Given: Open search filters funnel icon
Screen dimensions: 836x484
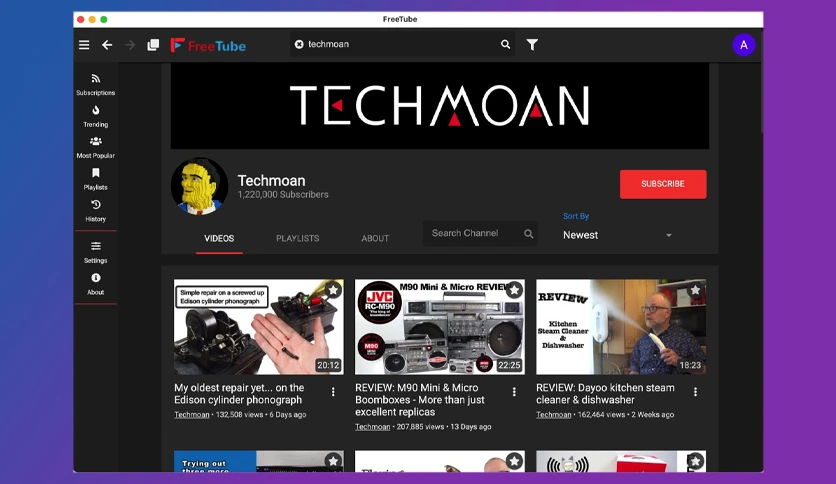Looking at the screenshot, I should pyautogui.click(x=532, y=45).
